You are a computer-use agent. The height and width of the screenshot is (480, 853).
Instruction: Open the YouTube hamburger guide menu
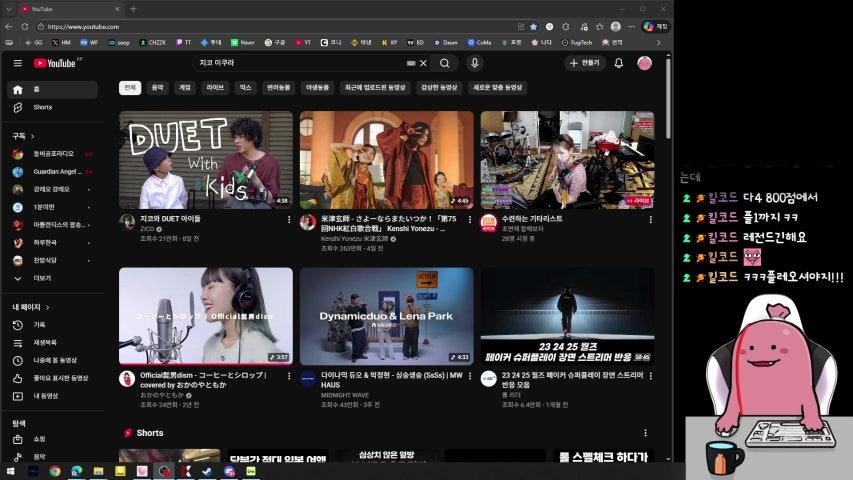click(17, 63)
